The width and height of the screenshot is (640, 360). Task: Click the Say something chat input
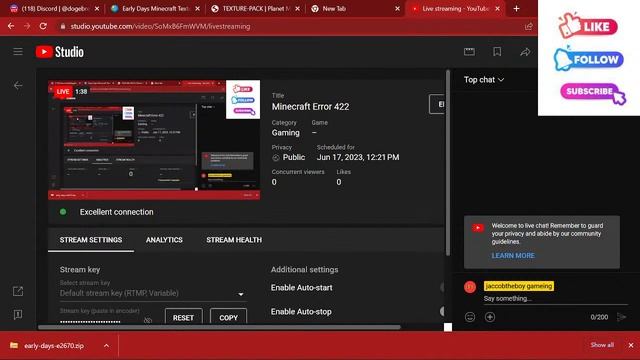click(555, 299)
